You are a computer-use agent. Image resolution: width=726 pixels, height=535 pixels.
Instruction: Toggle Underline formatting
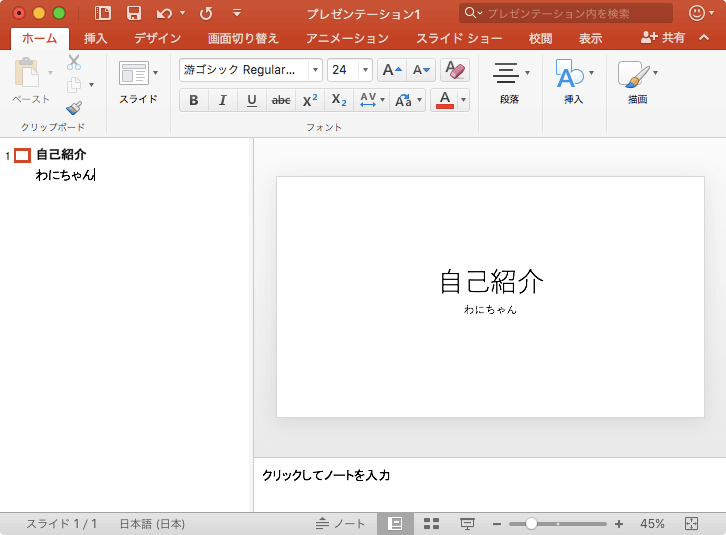pyautogui.click(x=251, y=100)
